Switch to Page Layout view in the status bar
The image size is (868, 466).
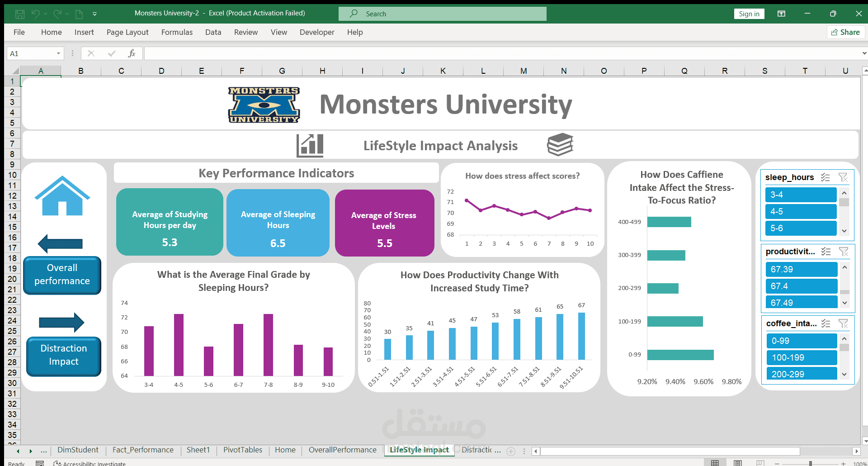[x=738, y=463]
